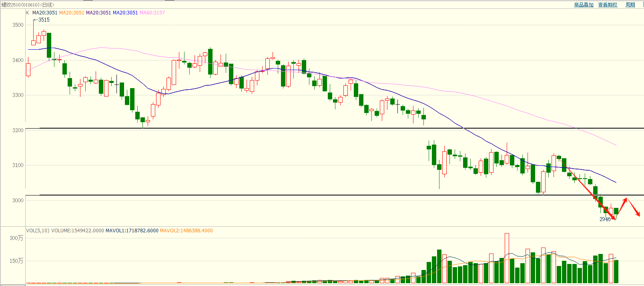Click the 3100 price axis label
This screenshot has width=644, height=286.
click(x=18, y=165)
